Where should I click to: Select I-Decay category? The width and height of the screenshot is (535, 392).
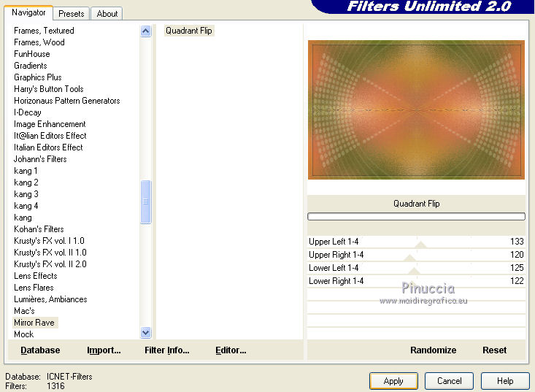[28, 112]
